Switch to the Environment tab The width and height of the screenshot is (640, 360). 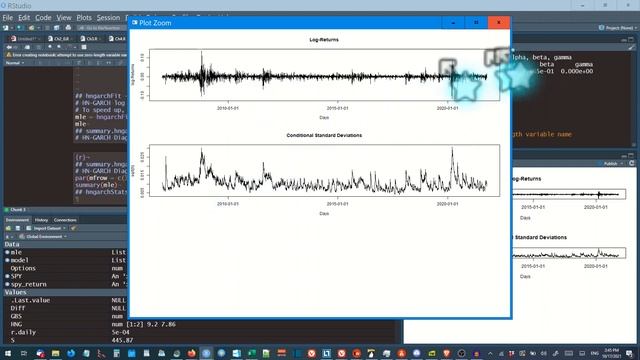pos(17,220)
